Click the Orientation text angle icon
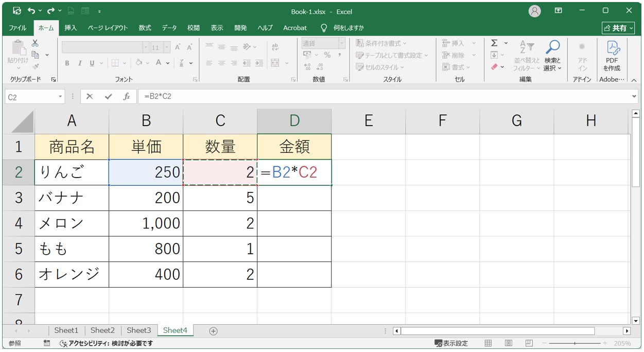The image size is (644, 352). pos(247,47)
